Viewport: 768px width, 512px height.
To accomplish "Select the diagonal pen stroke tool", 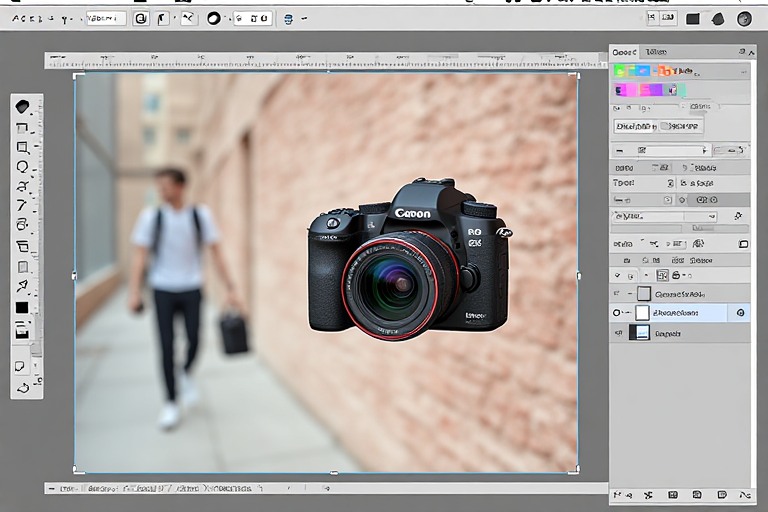I will (x=22, y=205).
